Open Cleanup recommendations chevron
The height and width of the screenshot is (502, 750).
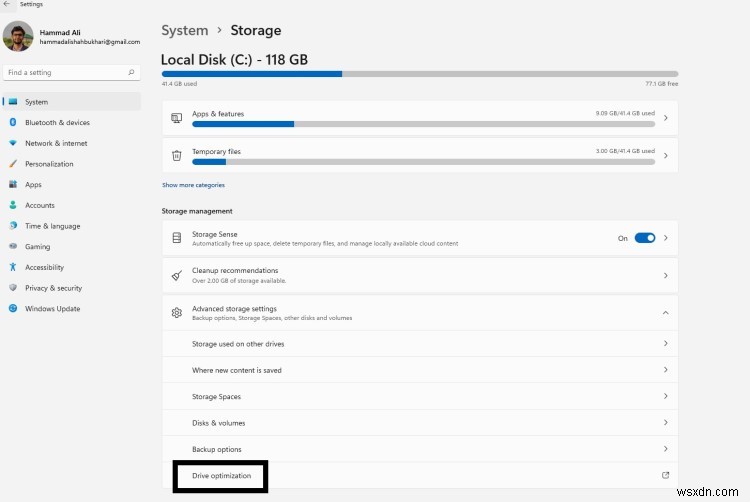[665, 275]
